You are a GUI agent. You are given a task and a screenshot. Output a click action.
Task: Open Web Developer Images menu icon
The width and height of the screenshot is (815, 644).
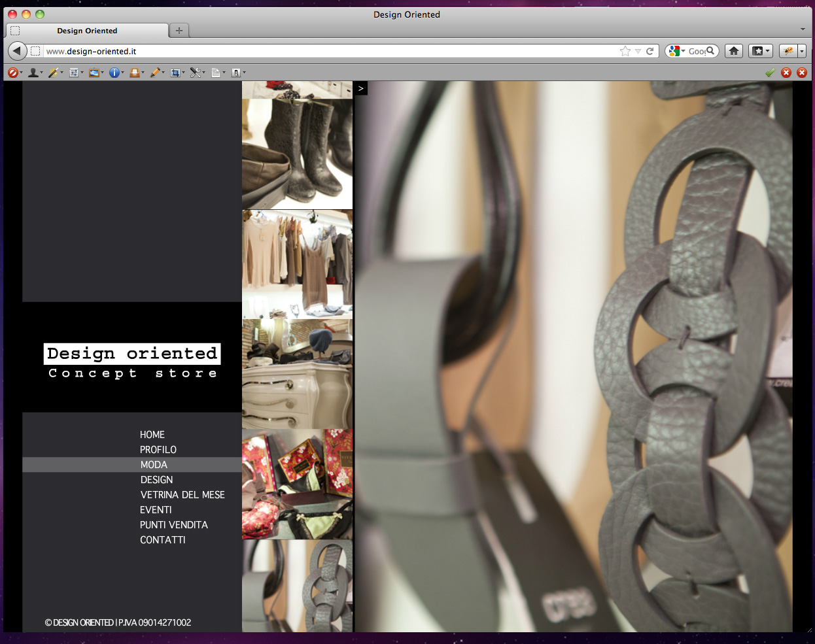click(94, 73)
